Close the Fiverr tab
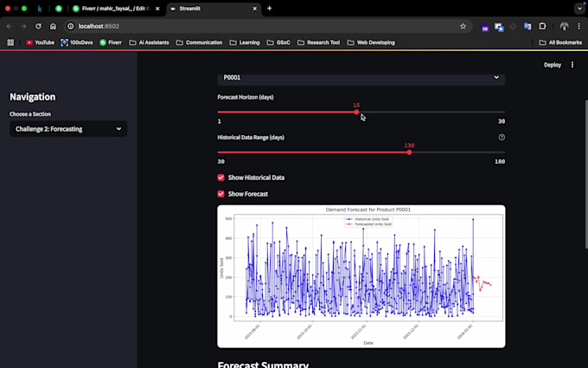The image size is (588, 368). click(x=157, y=9)
